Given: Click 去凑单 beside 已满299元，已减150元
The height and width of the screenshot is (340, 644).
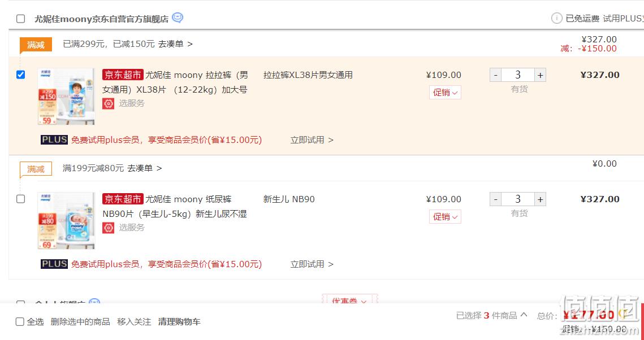Looking at the screenshot, I should 175,44.
